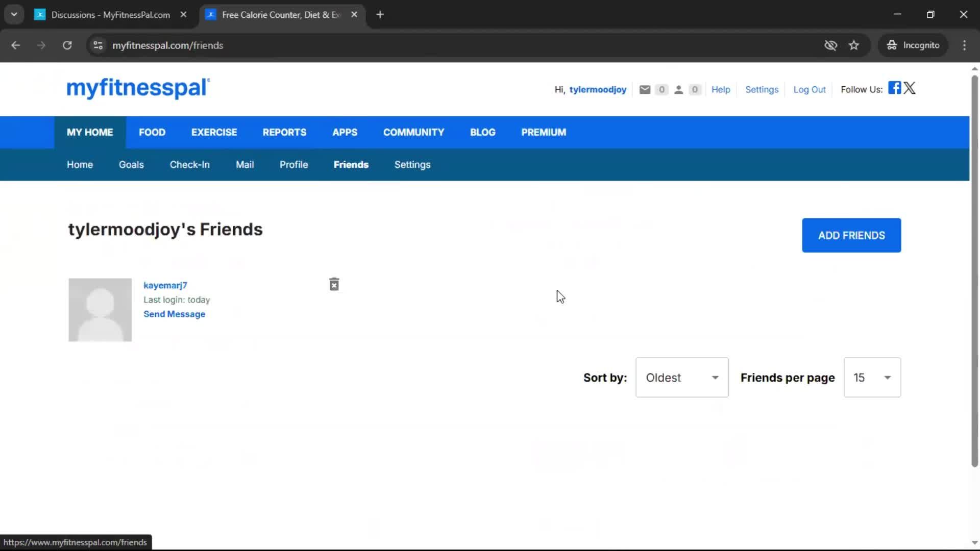Visit MyFitnessPal X (Twitter) icon
Screen dimensions: 980x551
[x=910, y=88]
